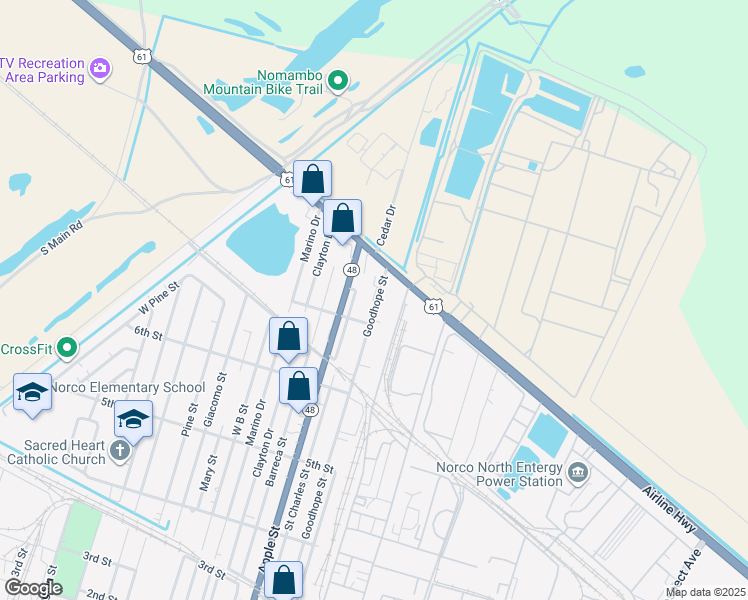
Task: Click the shopping marker beside Route 48 shield
Action: (x=299, y=387)
